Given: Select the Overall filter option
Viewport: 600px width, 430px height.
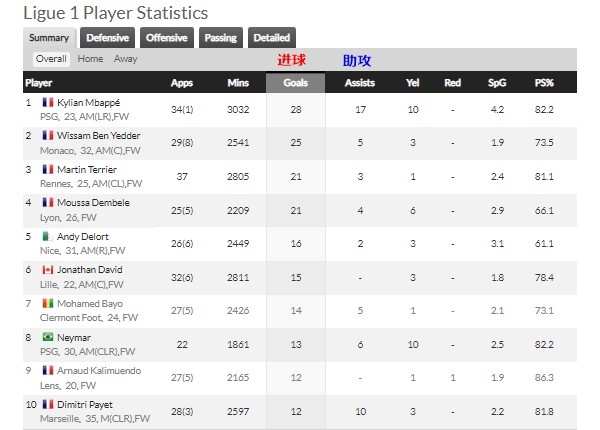Looking at the screenshot, I should [x=51, y=59].
